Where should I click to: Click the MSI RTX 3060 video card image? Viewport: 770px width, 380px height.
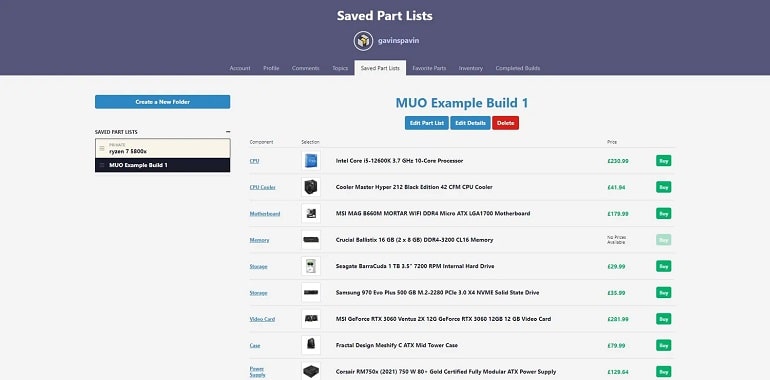(311, 319)
